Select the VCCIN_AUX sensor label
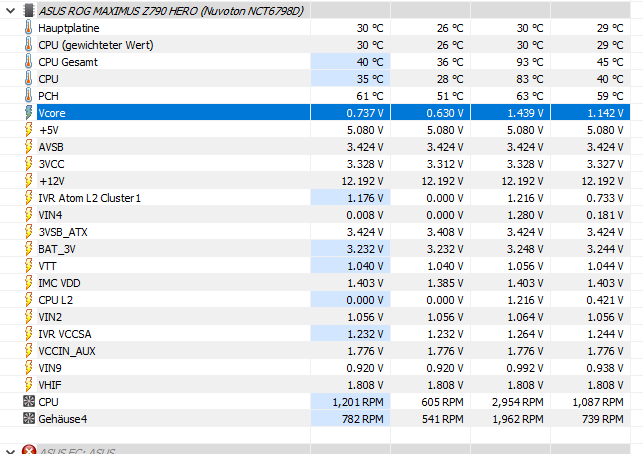Viewport: 643px width, 454px height. [67, 351]
